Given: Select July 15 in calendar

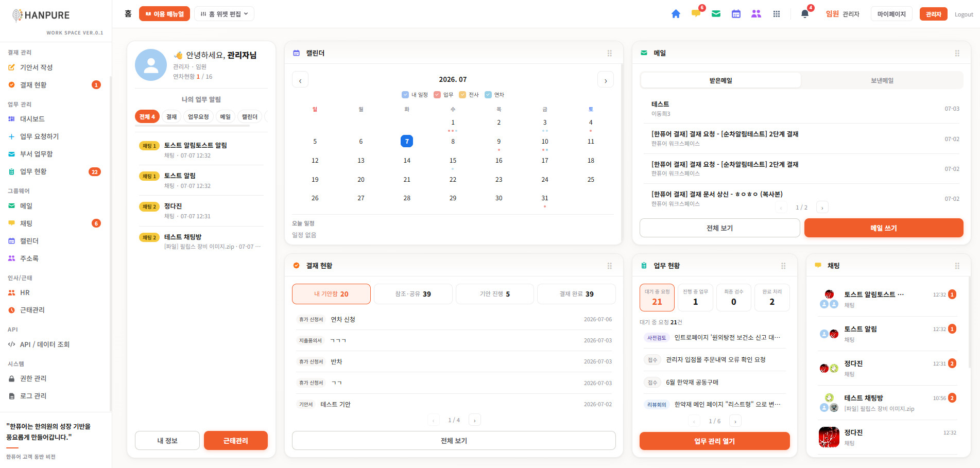Looking at the screenshot, I should click(x=453, y=161).
